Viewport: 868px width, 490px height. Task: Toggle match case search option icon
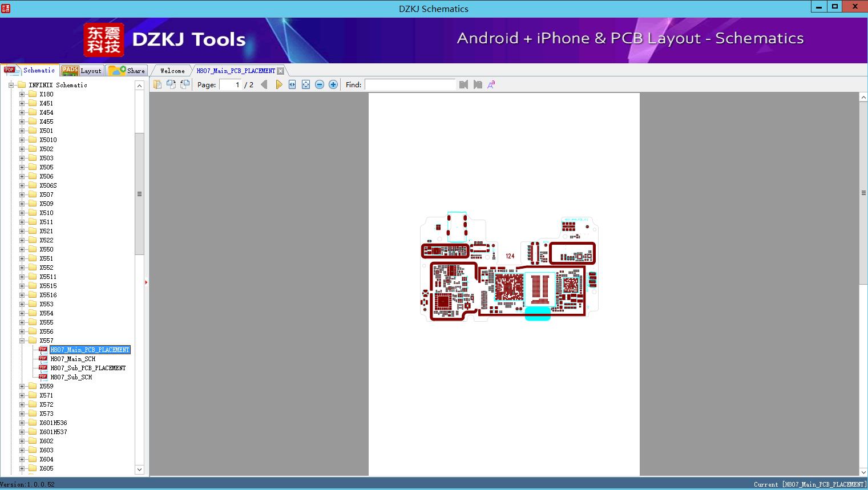(x=491, y=84)
